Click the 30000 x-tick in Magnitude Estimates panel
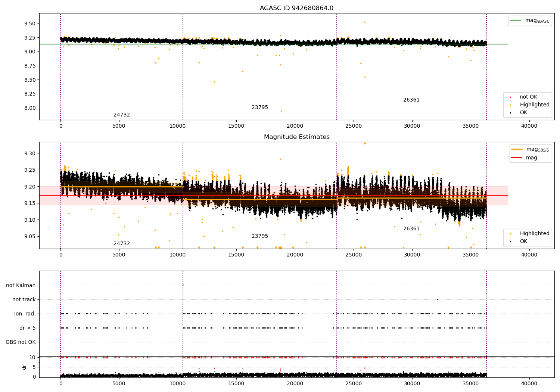The height and width of the screenshot is (392, 560). (x=412, y=255)
